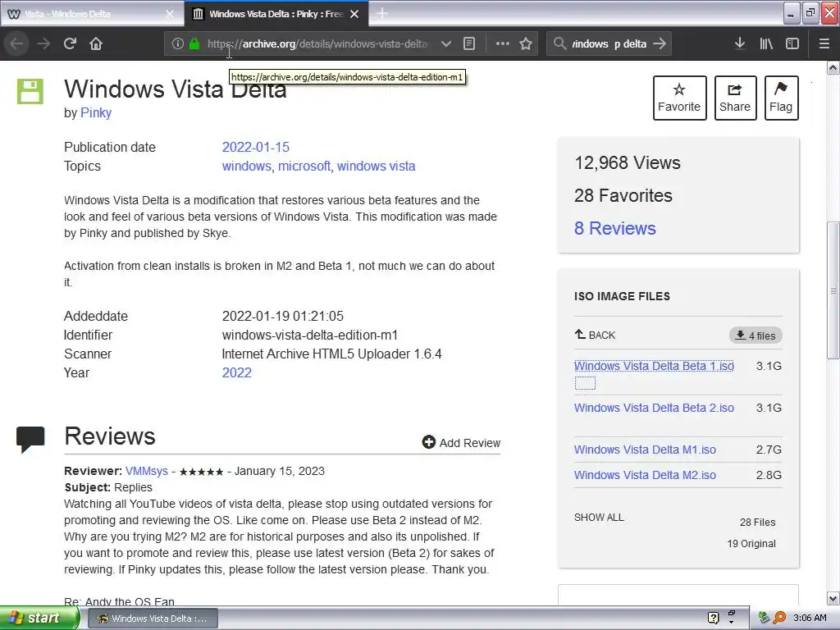
Task: Click the 12,968 Views count
Action: click(x=628, y=162)
